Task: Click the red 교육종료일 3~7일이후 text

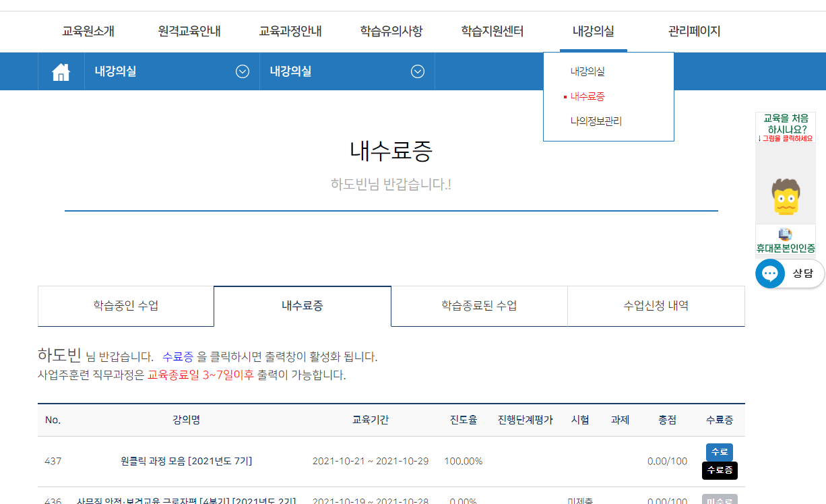Action: point(201,375)
